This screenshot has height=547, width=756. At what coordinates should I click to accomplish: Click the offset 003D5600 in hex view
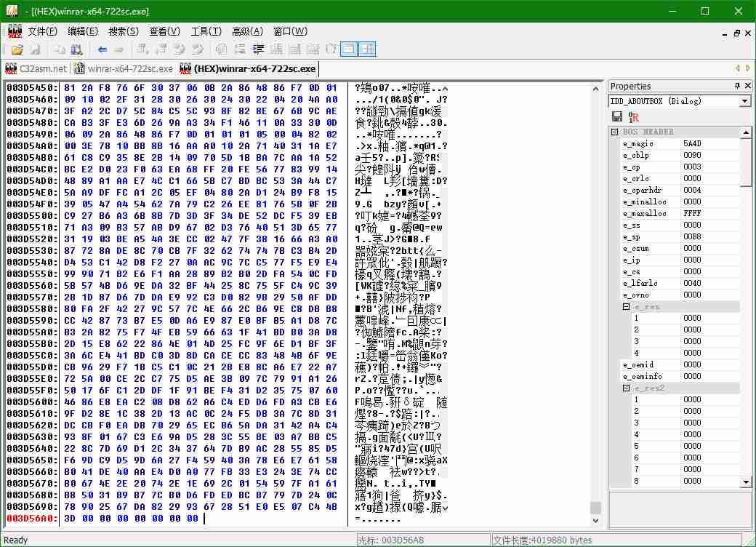[32, 402]
